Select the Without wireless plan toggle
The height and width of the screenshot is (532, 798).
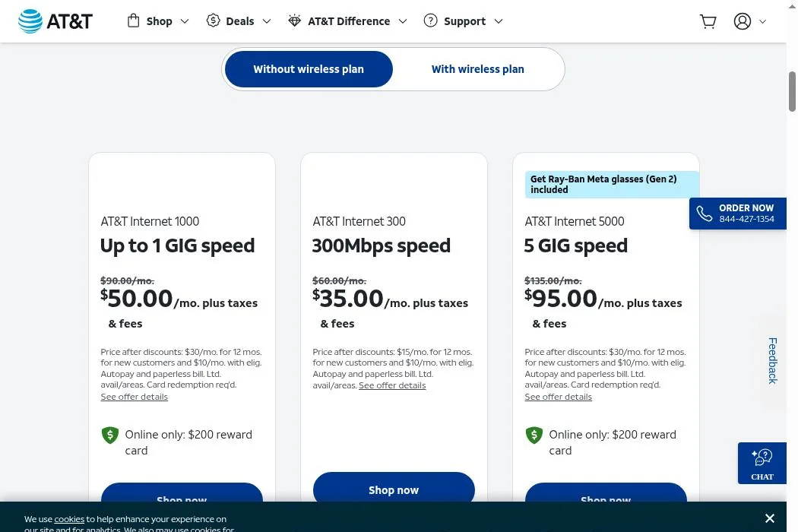pos(309,69)
